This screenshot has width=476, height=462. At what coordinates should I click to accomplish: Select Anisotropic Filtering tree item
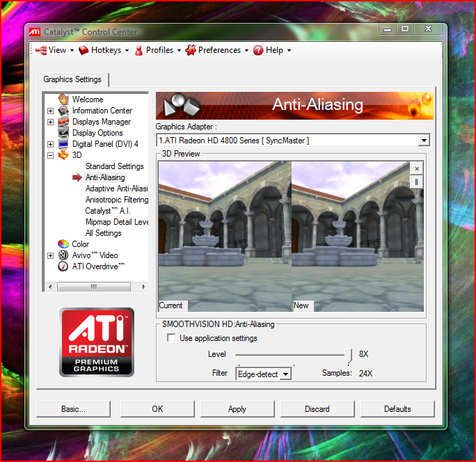(x=117, y=200)
